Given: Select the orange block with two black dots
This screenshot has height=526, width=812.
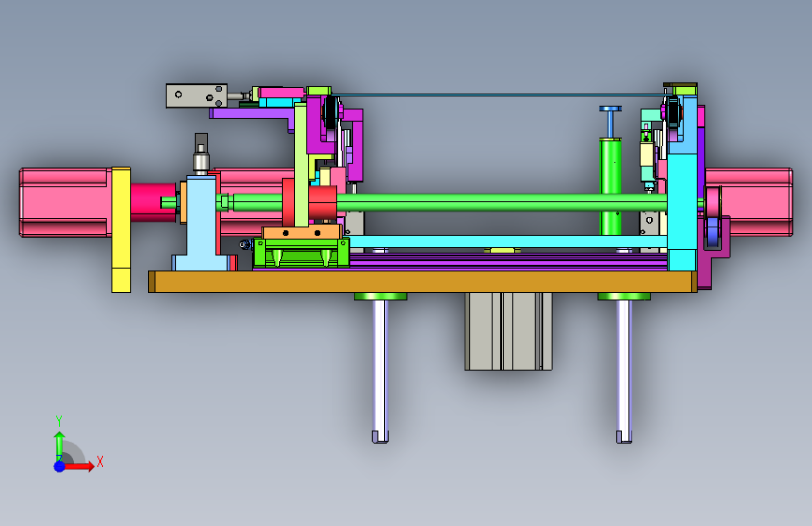Looking at the screenshot, I should point(302,232).
